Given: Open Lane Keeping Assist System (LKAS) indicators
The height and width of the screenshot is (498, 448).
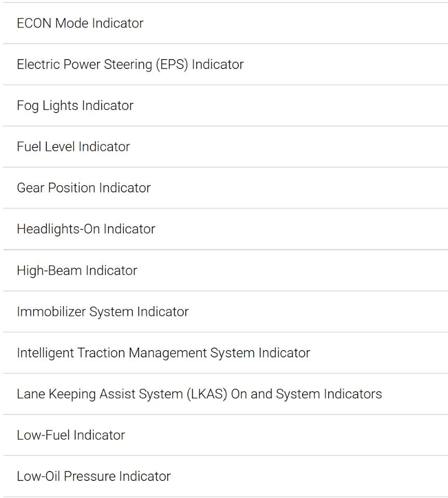Looking at the screenshot, I should click(226, 394).
